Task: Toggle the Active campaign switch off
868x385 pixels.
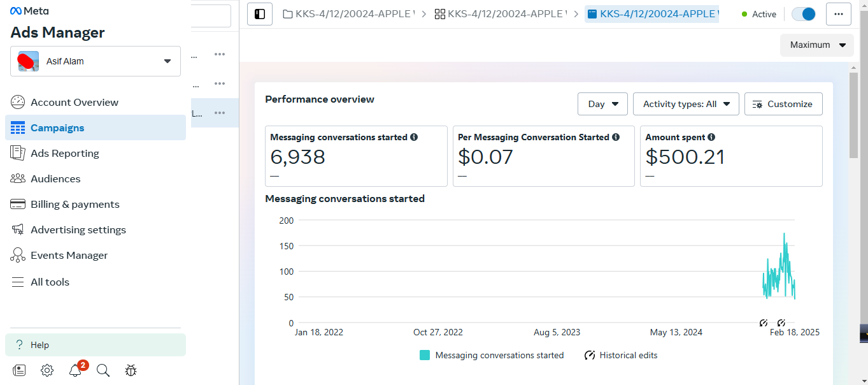Action: pyautogui.click(x=803, y=14)
